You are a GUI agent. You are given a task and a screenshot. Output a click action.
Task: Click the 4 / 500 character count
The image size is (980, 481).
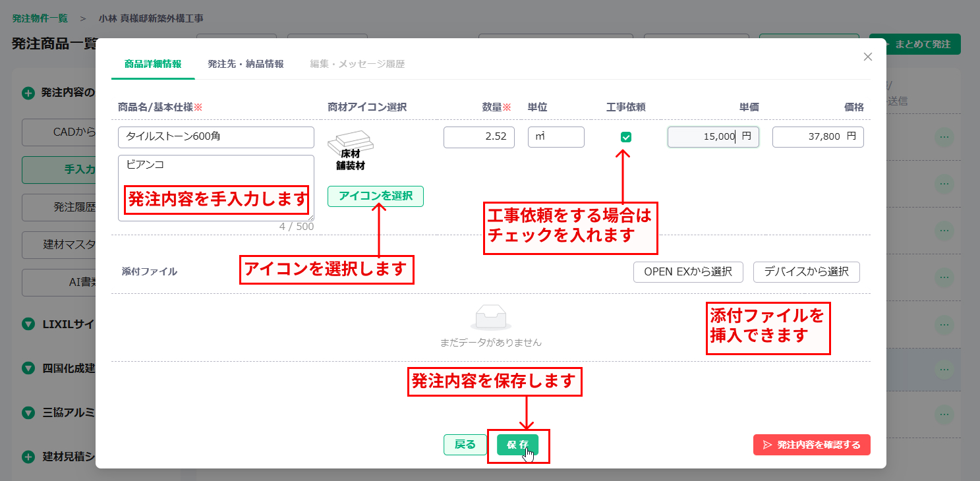[x=297, y=227]
